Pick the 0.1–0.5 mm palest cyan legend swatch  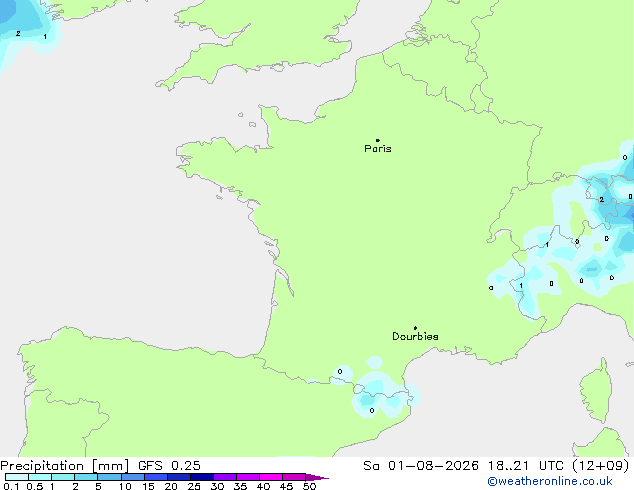(x=17, y=477)
